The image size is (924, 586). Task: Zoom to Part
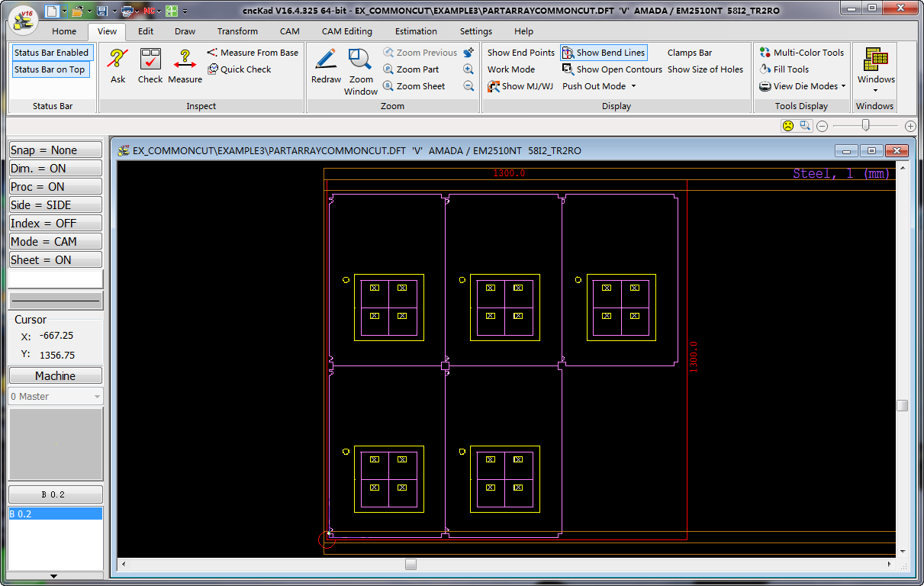(411, 69)
